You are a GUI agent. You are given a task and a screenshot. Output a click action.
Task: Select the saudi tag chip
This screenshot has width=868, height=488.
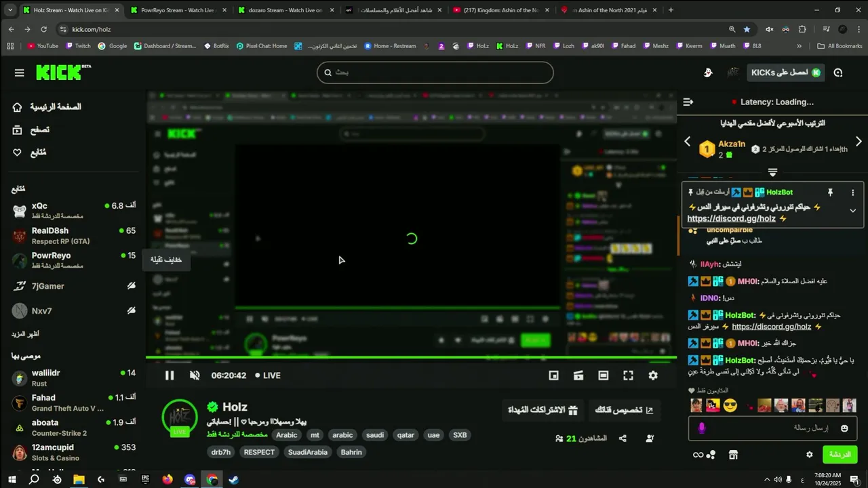coord(374,435)
